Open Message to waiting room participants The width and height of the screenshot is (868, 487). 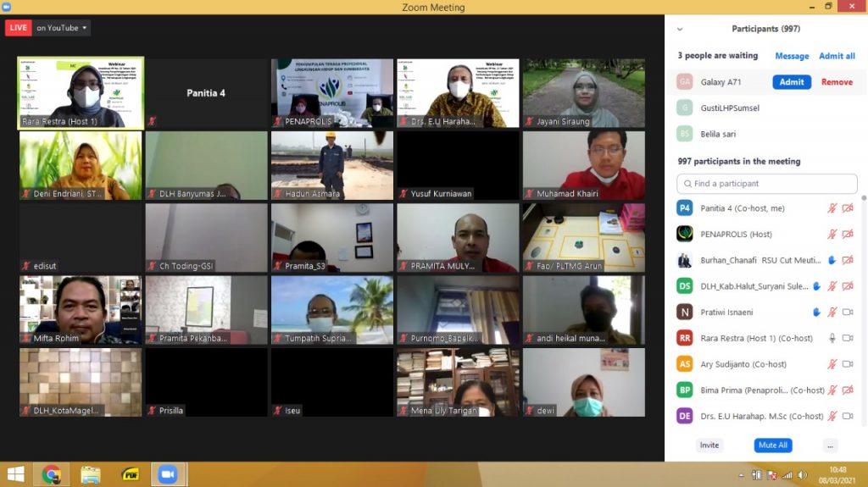click(792, 56)
